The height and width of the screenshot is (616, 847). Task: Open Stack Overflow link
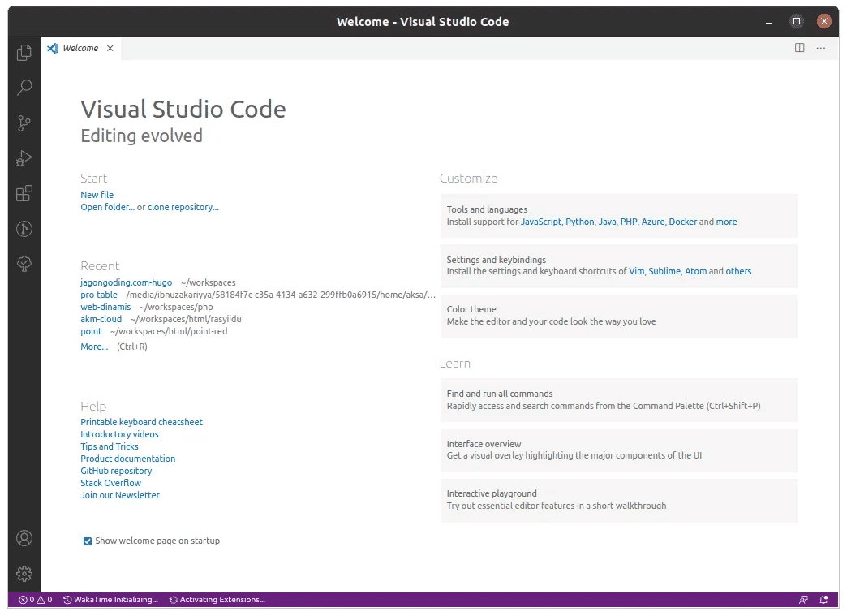110,483
